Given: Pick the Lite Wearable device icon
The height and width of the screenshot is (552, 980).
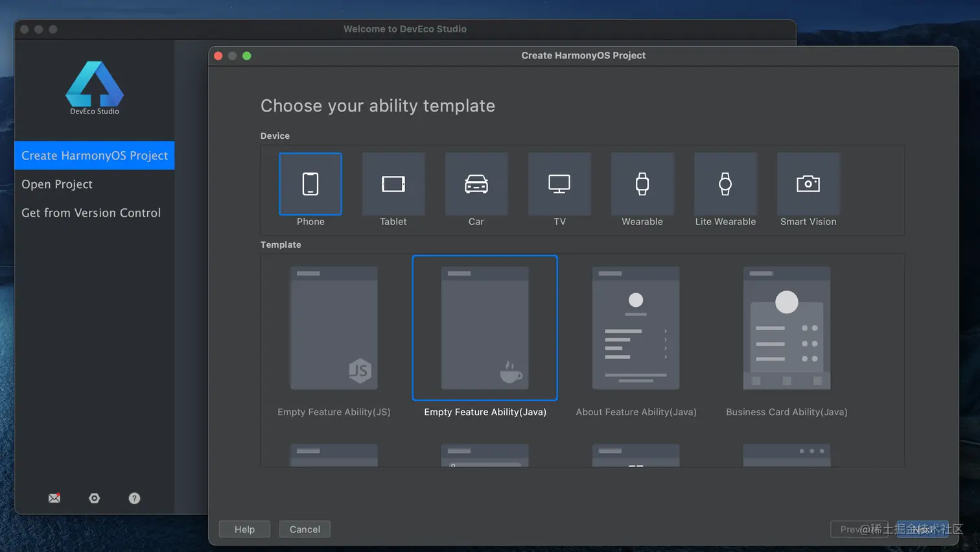Looking at the screenshot, I should pos(725,184).
